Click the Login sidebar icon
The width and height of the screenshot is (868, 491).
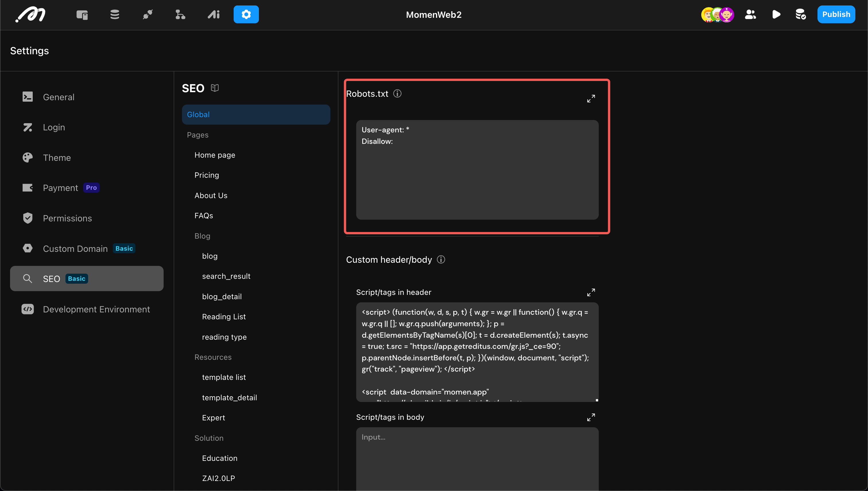click(x=28, y=127)
